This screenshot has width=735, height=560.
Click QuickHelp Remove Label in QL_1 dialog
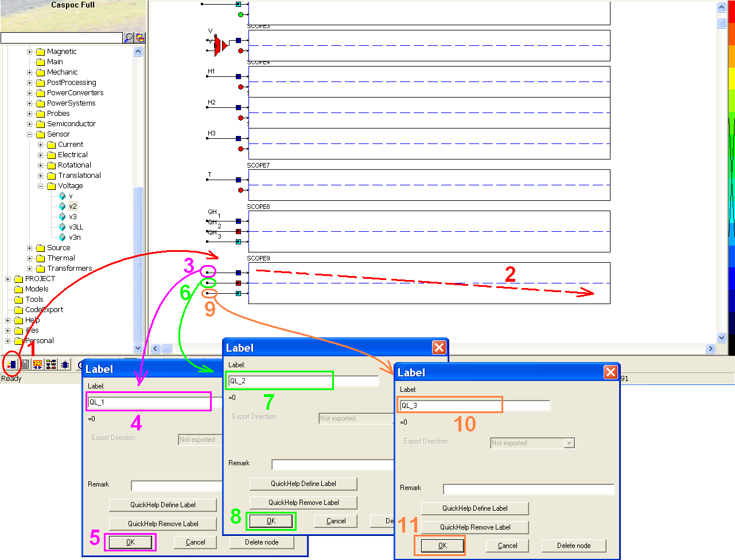pyautogui.click(x=163, y=524)
